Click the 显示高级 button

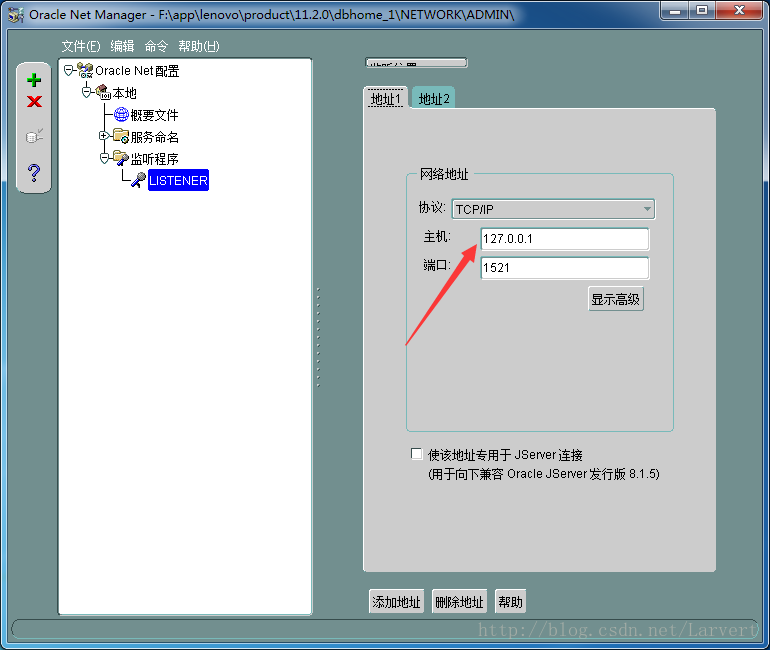pyautogui.click(x=616, y=299)
